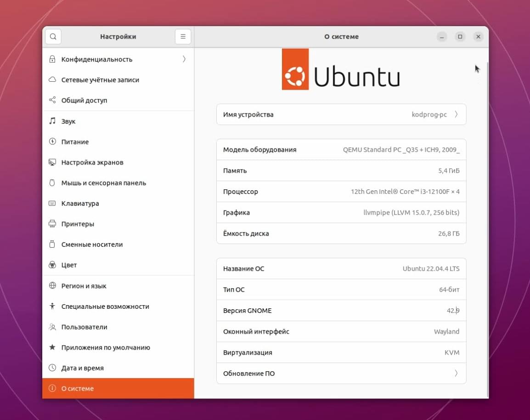Image resolution: width=530 pixels, height=420 pixels.
Task: Go to Сетевые учётные записи section
Action: pyautogui.click(x=118, y=80)
